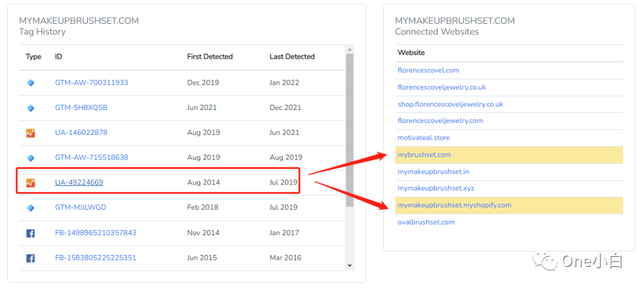Image resolution: width=644 pixels, height=289 pixels.
Task: Open the ovalbrushset.com link
Action: (x=426, y=222)
